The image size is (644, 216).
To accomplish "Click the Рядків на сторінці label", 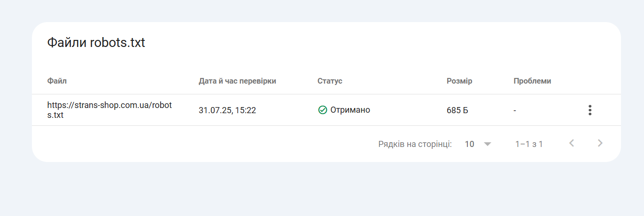I will (x=415, y=144).
